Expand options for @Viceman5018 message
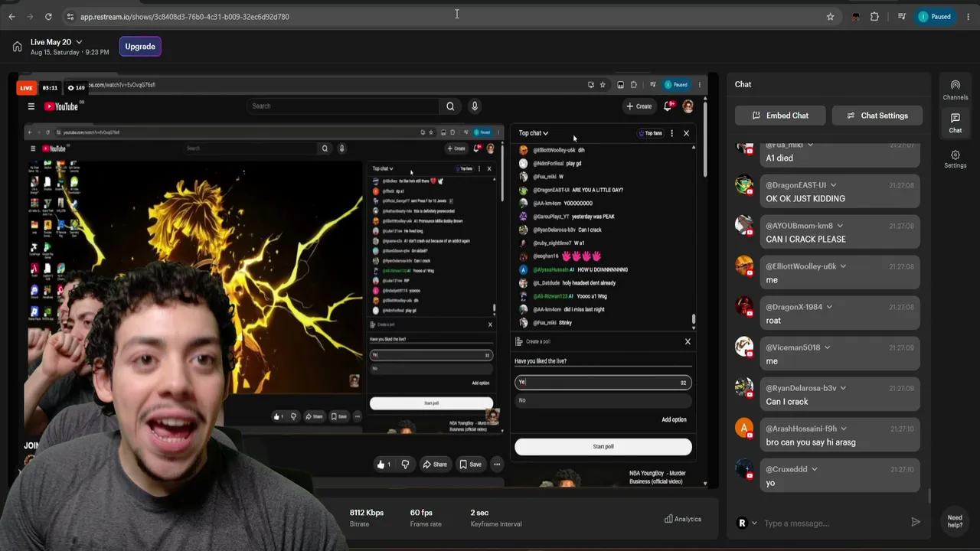The height and width of the screenshot is (551, 980). (827, 347)
